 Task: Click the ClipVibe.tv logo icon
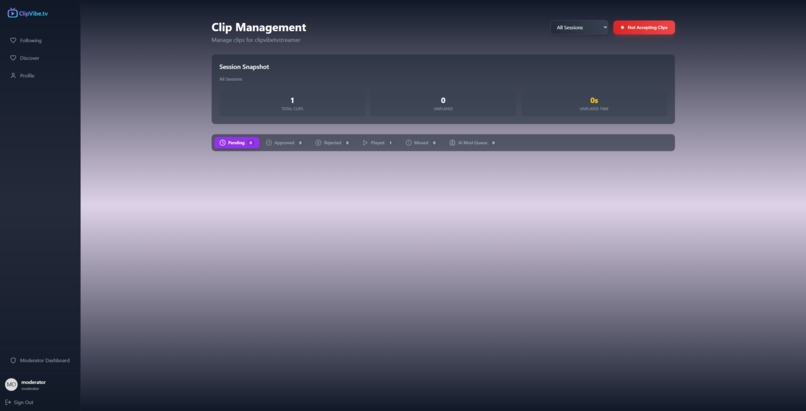pyautogui.click(x=12, y=13)
